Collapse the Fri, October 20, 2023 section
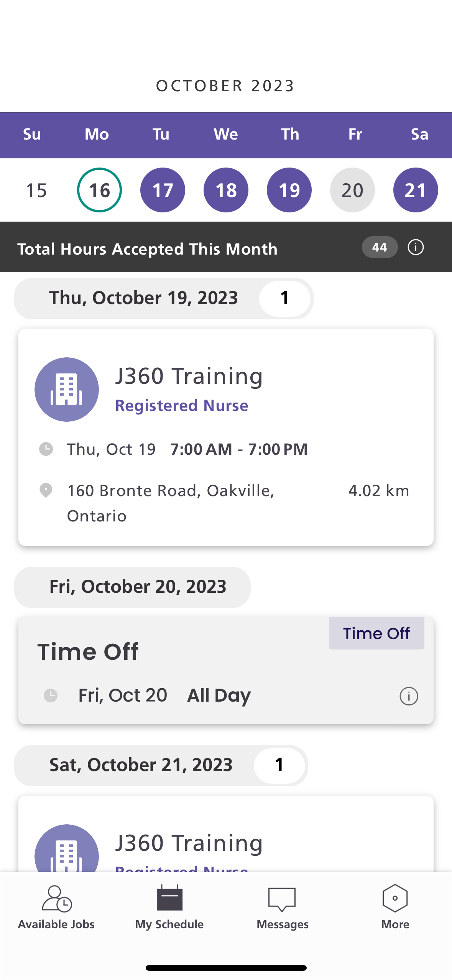This screenshot has width=452, height=980. click(132, 587)
